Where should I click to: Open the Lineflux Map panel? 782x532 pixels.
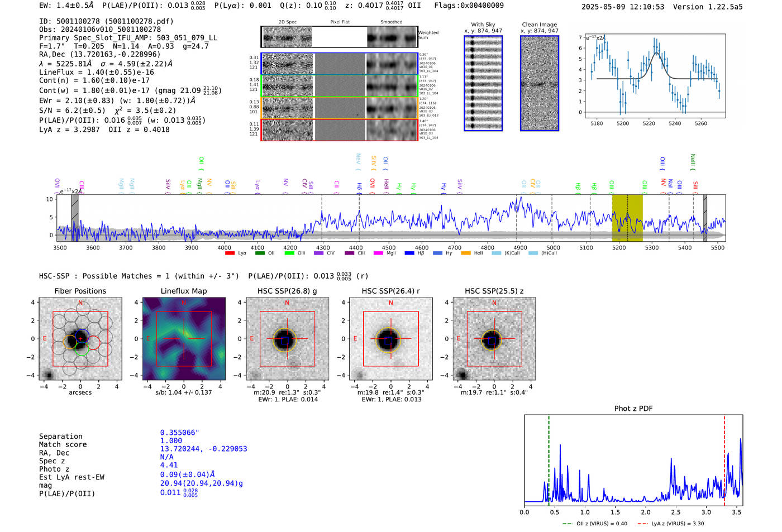click(184, 339)
